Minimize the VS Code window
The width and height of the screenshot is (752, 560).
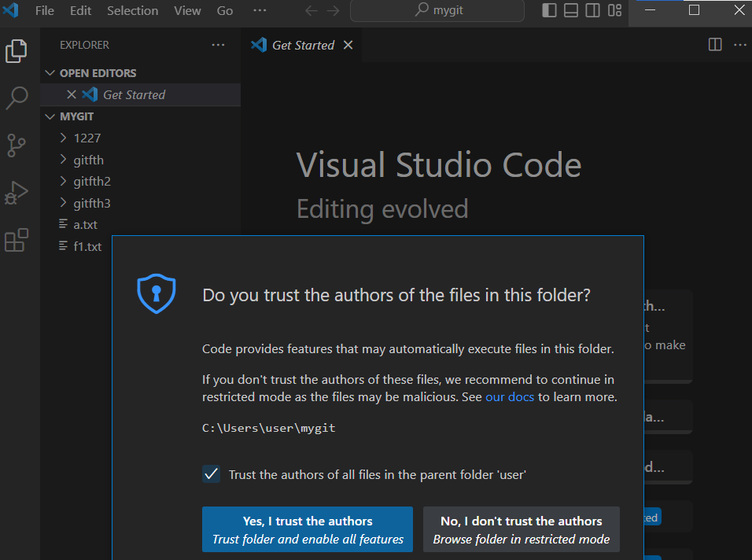tap(650, 10)
